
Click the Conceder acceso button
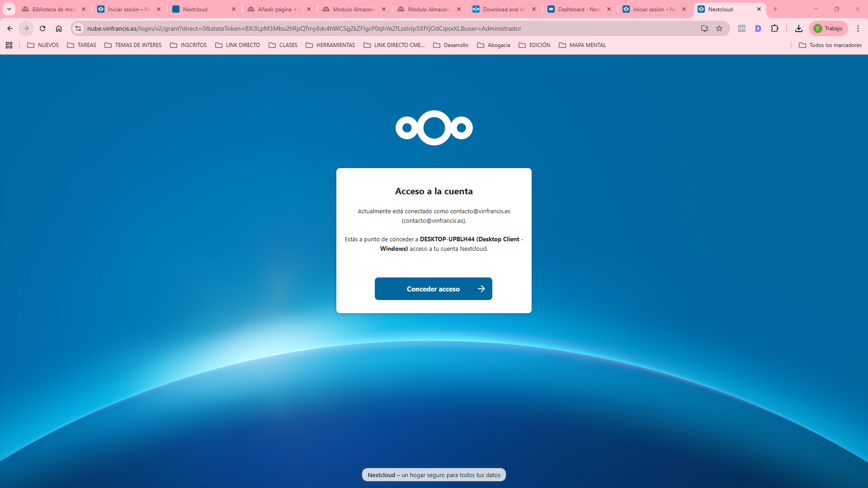click(433, 289)
